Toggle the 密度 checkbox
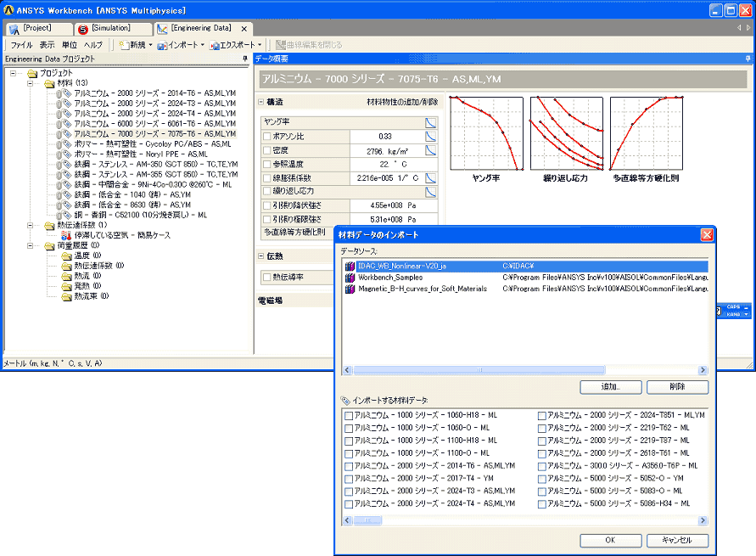This screenshot has height=556, width=756. pos(266,150)
